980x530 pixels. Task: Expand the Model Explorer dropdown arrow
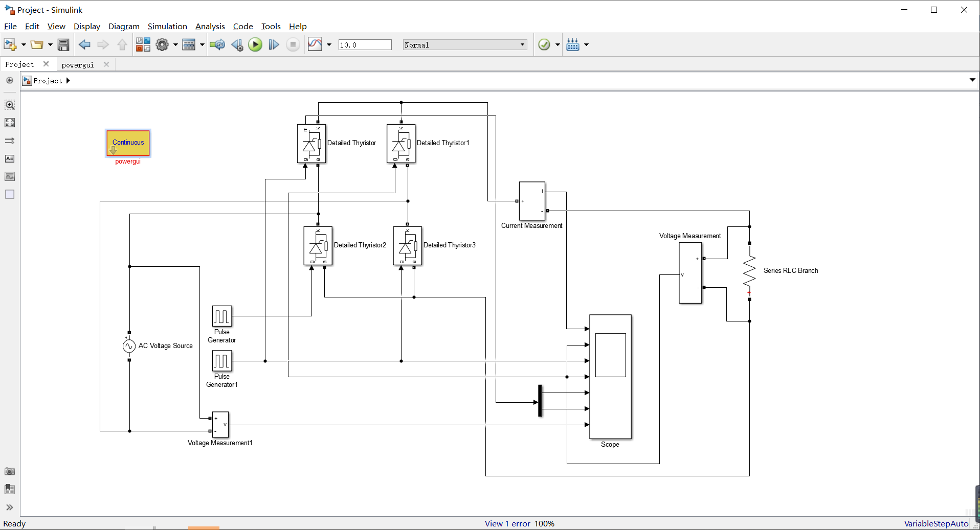pyautogui.click(x=202, y=45)
